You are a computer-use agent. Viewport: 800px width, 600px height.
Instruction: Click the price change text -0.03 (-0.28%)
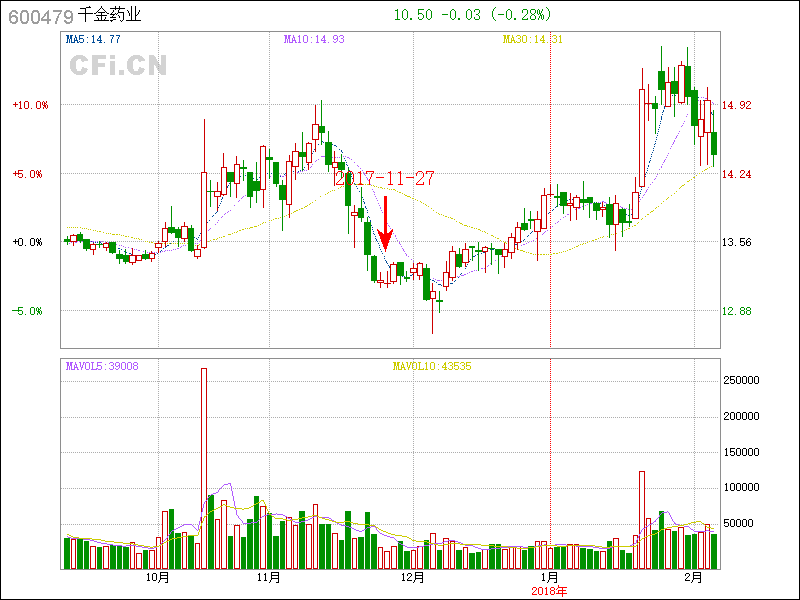point(496,15)
